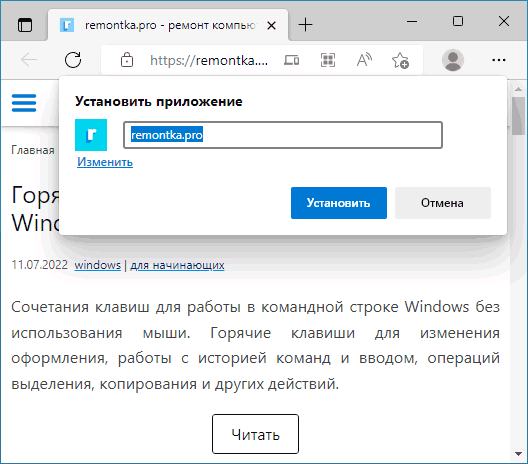The image size is (528, 464).
Task: Close the Edge browser window
Action: coord(504,21)
